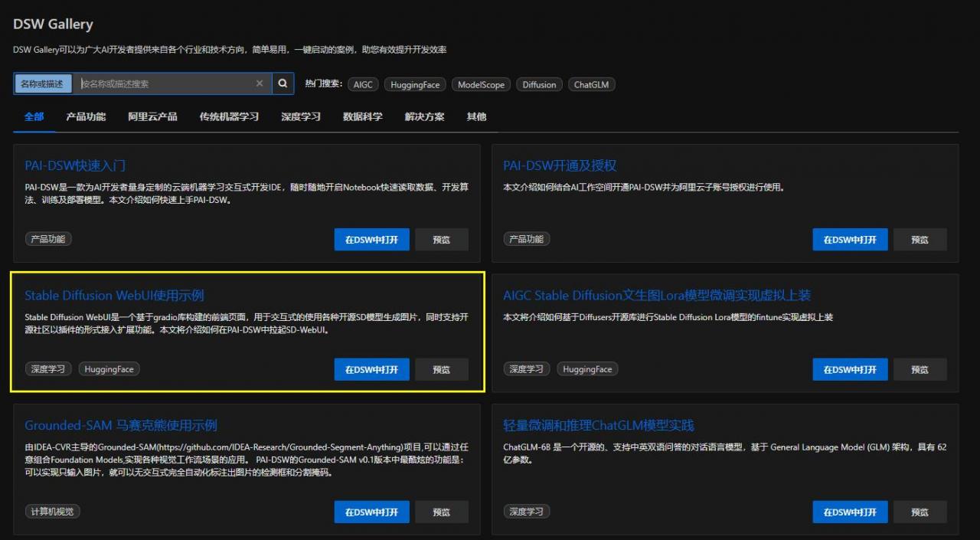
Task: Select the Diffusion hot search tag
Action: click(x=539, y=84)
